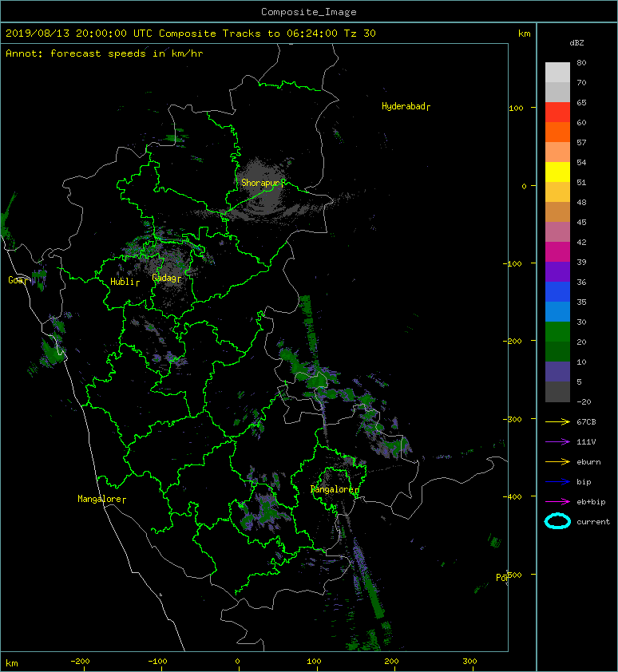The width and height of the screenshot is (618, 672).
Task: Click the 111V legend label
Action: (x=586, y=442)
